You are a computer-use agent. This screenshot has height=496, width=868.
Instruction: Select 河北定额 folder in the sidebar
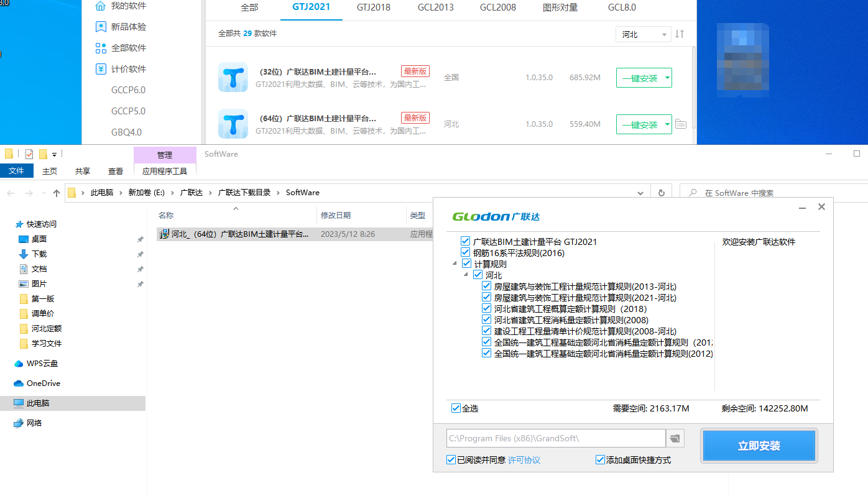(47, 328)
